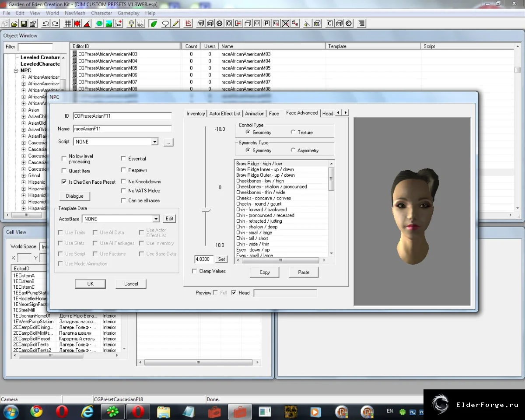Click the pencil edit toolbar icon

[x=175, y=24]
